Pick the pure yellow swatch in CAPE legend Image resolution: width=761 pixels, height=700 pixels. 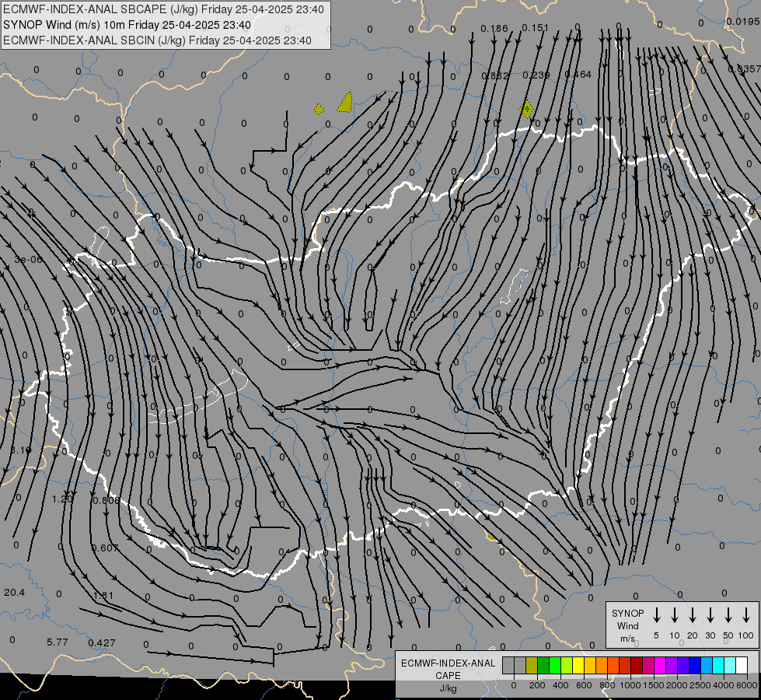[578, 665]
